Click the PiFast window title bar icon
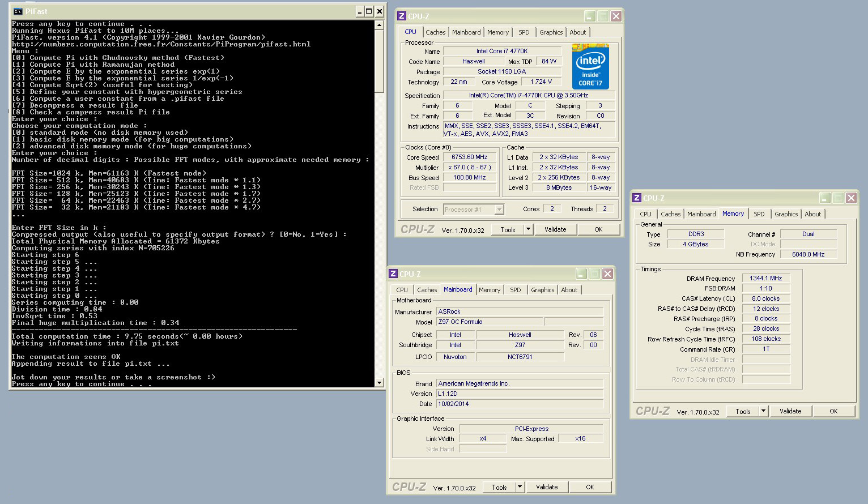868x504 pixels. (x=18, y=11)
